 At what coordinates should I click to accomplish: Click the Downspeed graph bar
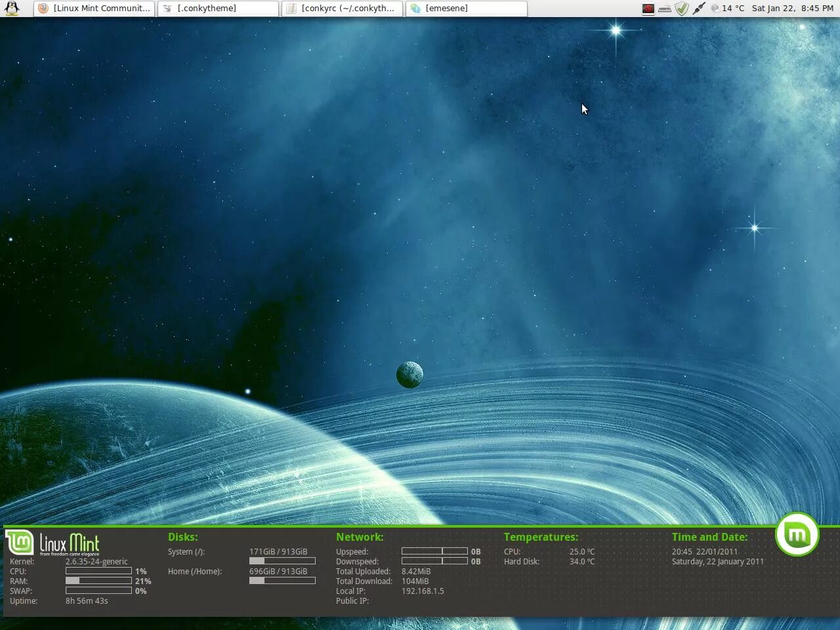tap(434, 561)
